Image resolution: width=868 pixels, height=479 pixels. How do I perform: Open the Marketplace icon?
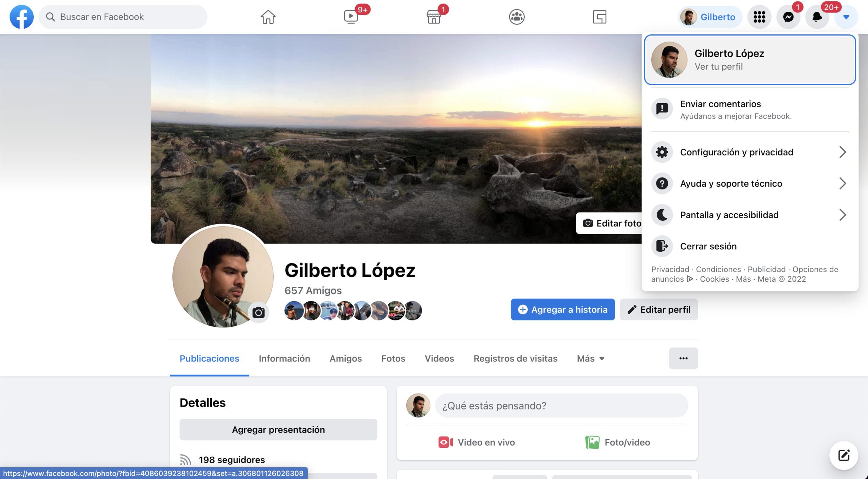click(434, 17)
